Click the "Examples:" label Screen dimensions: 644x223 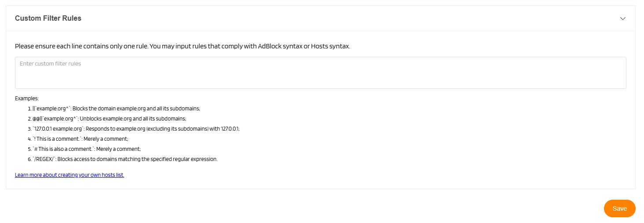point(27,99)
